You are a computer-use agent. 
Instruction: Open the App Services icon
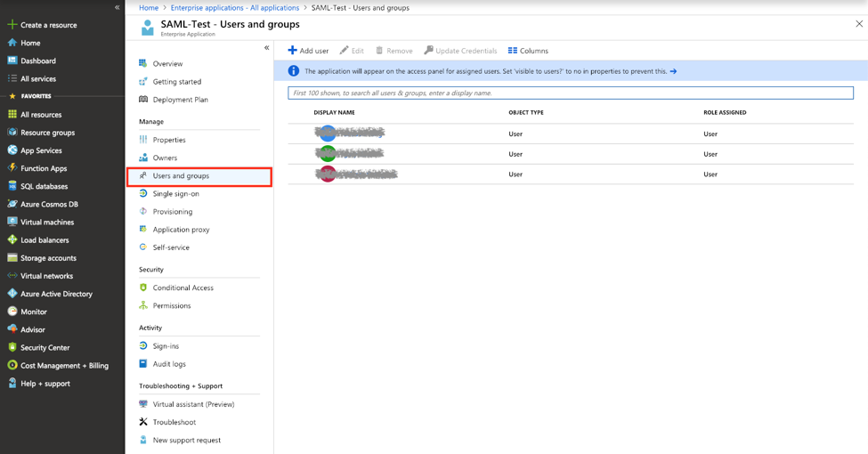click(12, 150)
